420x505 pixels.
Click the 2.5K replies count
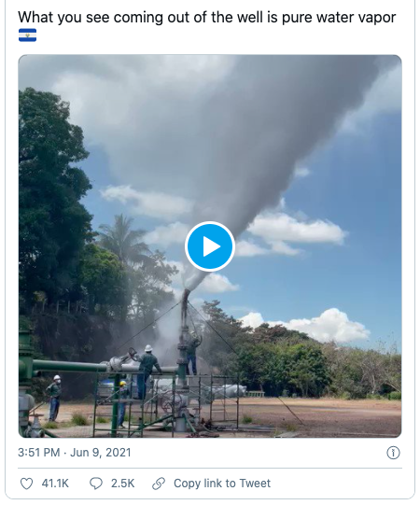pyautogui.click(x=122, y=484)
